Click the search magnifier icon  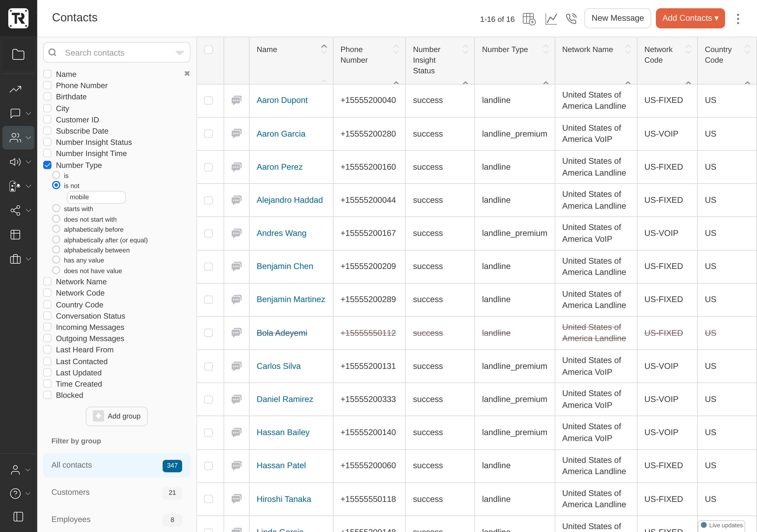pyautogui.click(x=52, y=52)
